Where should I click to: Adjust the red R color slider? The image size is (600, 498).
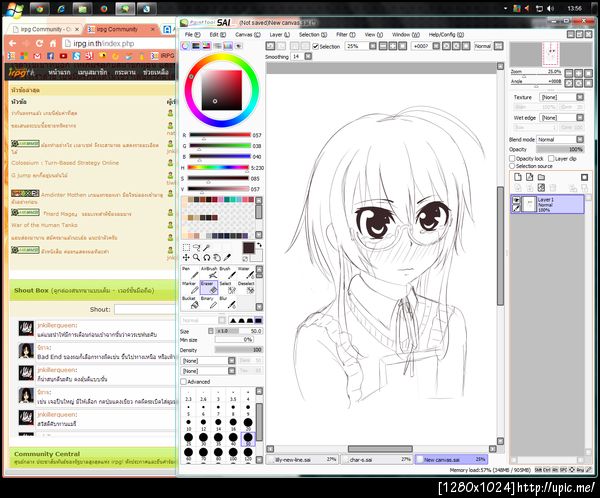220,135
